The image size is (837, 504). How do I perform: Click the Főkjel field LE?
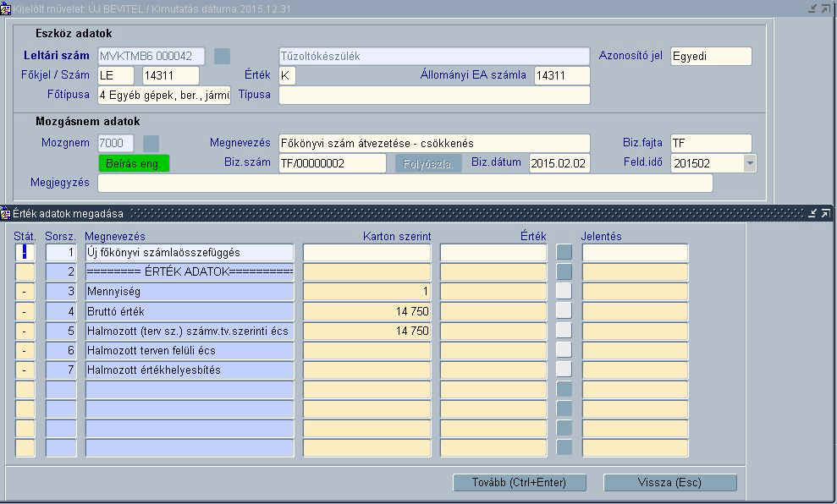[116, 76]
